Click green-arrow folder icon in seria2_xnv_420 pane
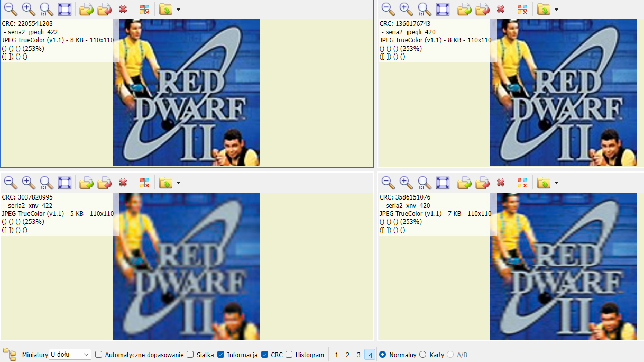This screenshot has height=362, width=644. (x=464, y=183)
